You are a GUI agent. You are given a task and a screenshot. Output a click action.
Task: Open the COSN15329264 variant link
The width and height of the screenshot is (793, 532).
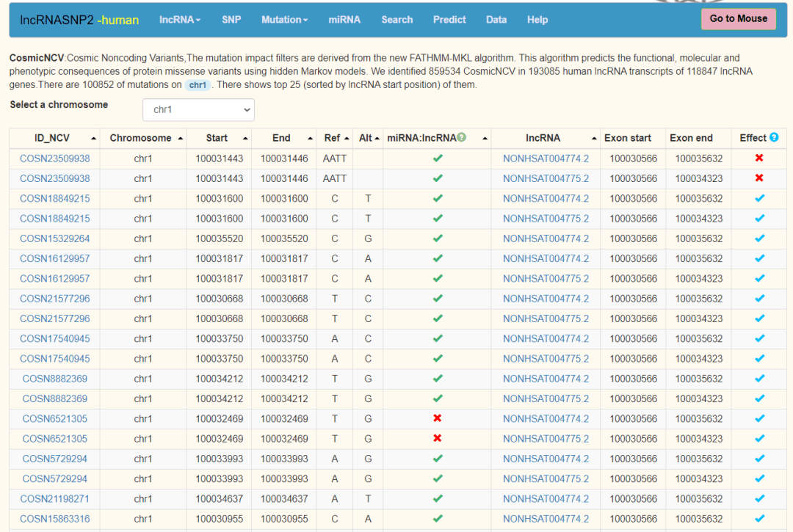tap(55, 238)
